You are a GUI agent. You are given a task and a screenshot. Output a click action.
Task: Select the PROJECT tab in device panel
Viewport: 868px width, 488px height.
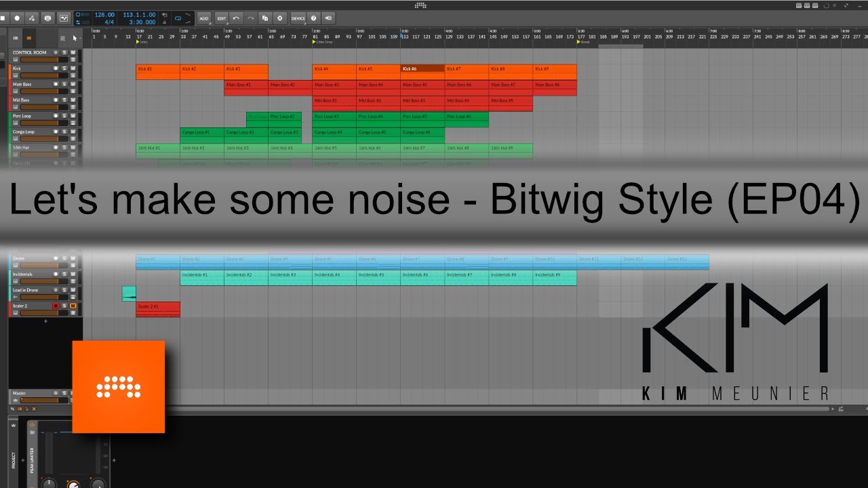(x=13, y=460)
